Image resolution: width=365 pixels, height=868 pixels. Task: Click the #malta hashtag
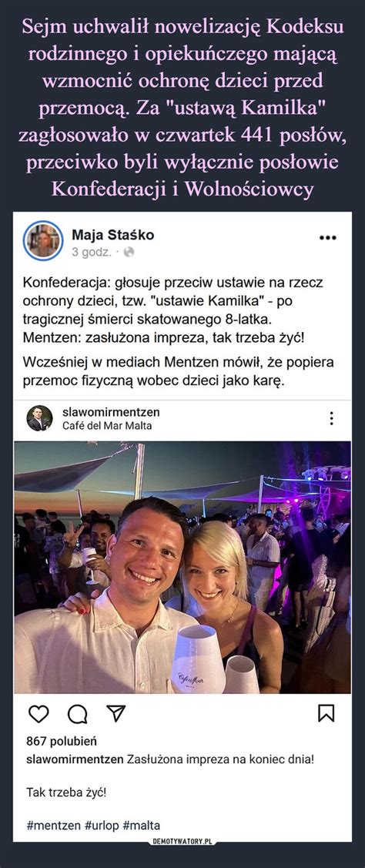[x=141, y=826]
